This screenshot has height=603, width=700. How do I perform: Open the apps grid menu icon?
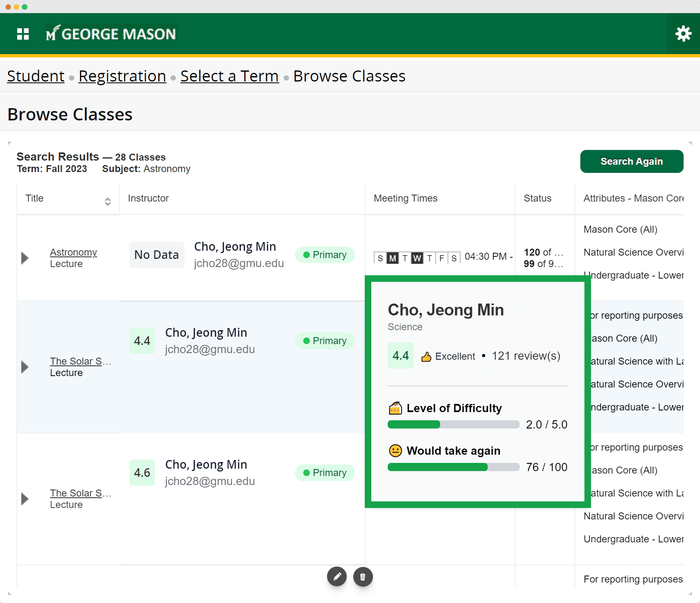click(x=23, y=34)
